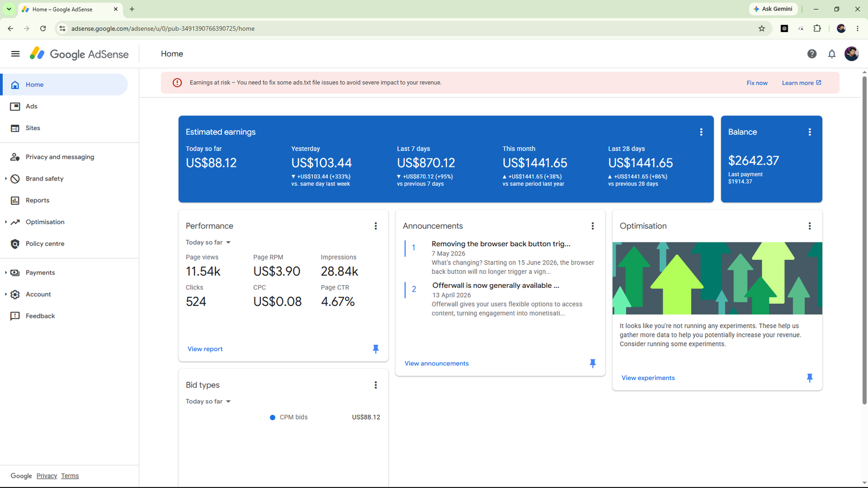Click the page vertical scrollbar
This screenshot has width=868, height=488.
pos(864,241)
